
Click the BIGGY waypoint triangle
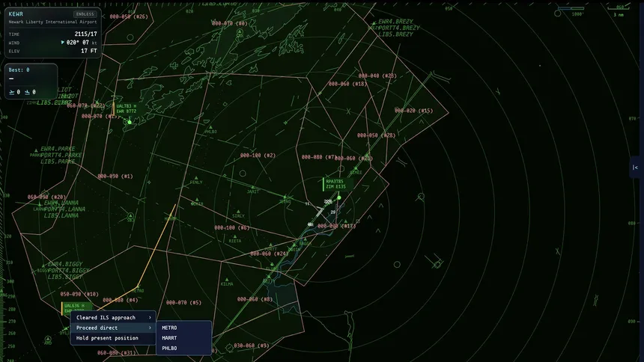(43, 266)
